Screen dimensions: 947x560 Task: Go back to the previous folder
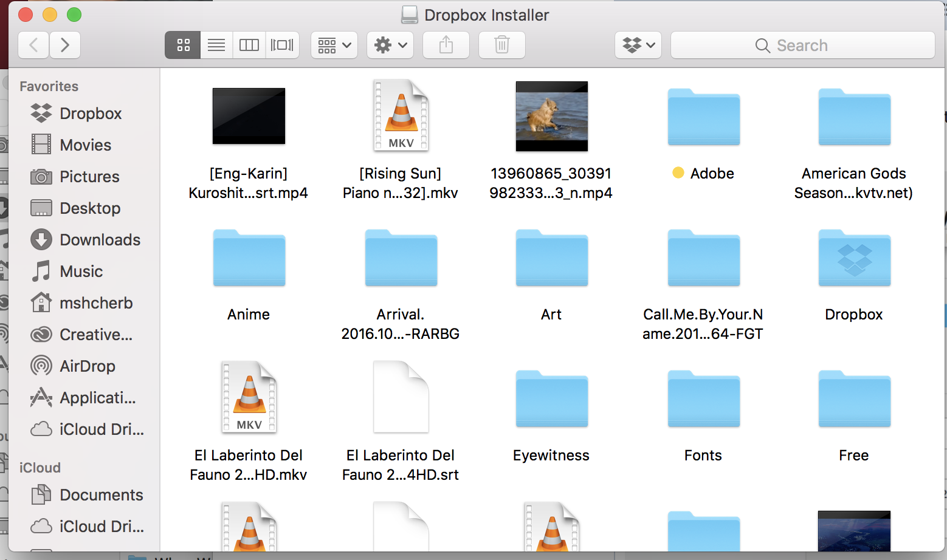coord(34,45)
